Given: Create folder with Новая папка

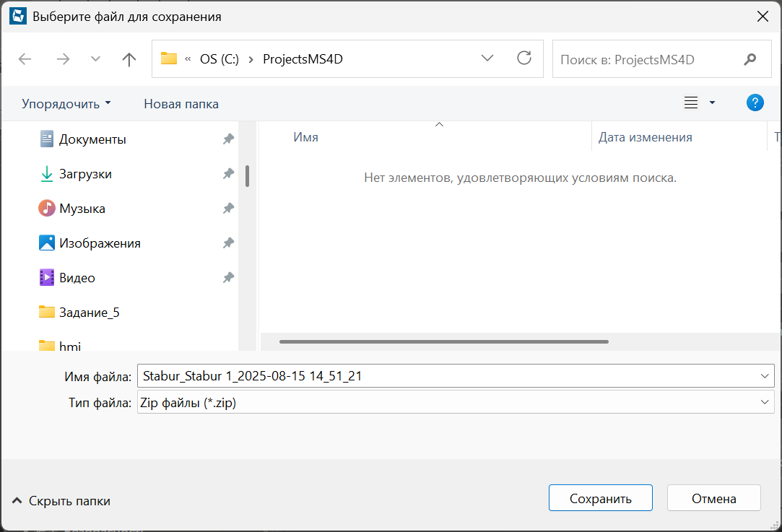Looking at the screenshot, I should pos(181,104).
